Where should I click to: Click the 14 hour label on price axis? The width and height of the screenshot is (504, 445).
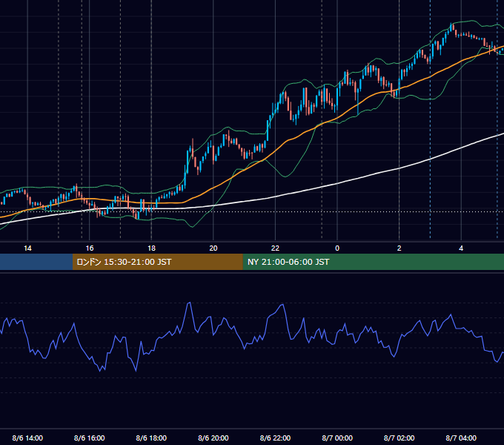tap(27, 248)
